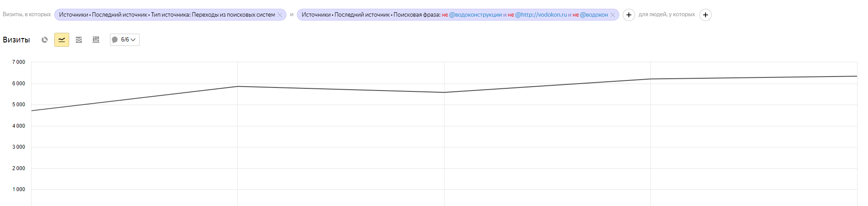Open the 'Поисковая фраза' filter chip

[x=454, y=15]
